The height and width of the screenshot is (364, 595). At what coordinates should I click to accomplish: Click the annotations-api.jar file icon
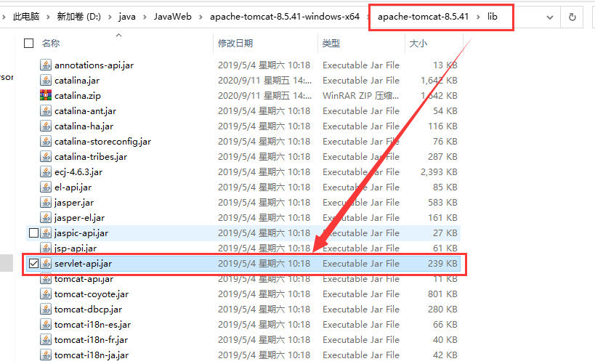pyautogui.click(x=46, y=65)
